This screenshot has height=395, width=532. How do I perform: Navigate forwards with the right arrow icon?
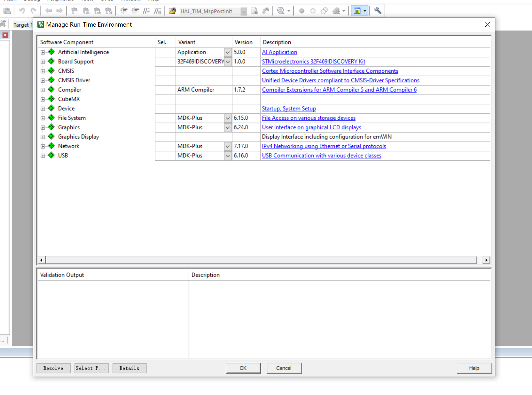[59, 11]
